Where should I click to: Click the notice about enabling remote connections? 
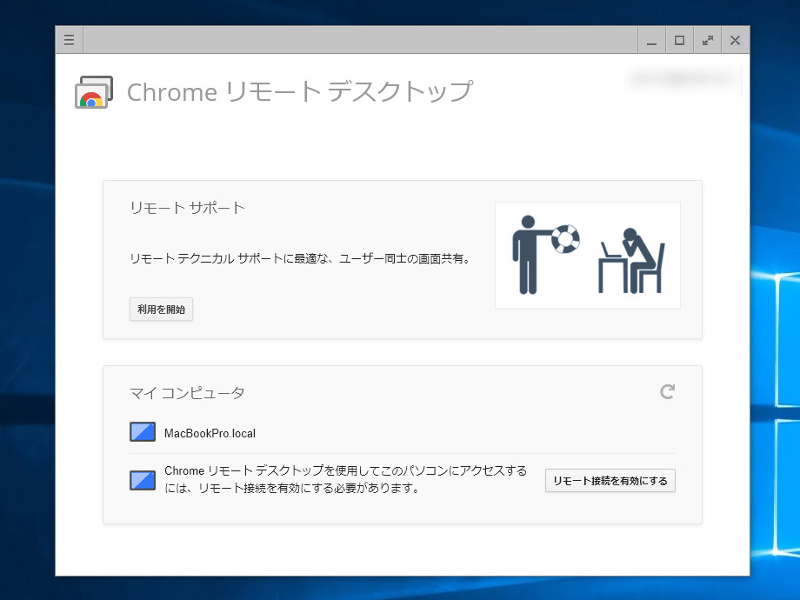pos(345,479)
